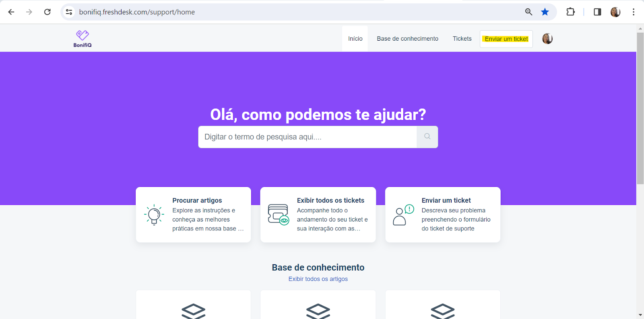Open the Chrome three-dot menu

coord(634,12)
